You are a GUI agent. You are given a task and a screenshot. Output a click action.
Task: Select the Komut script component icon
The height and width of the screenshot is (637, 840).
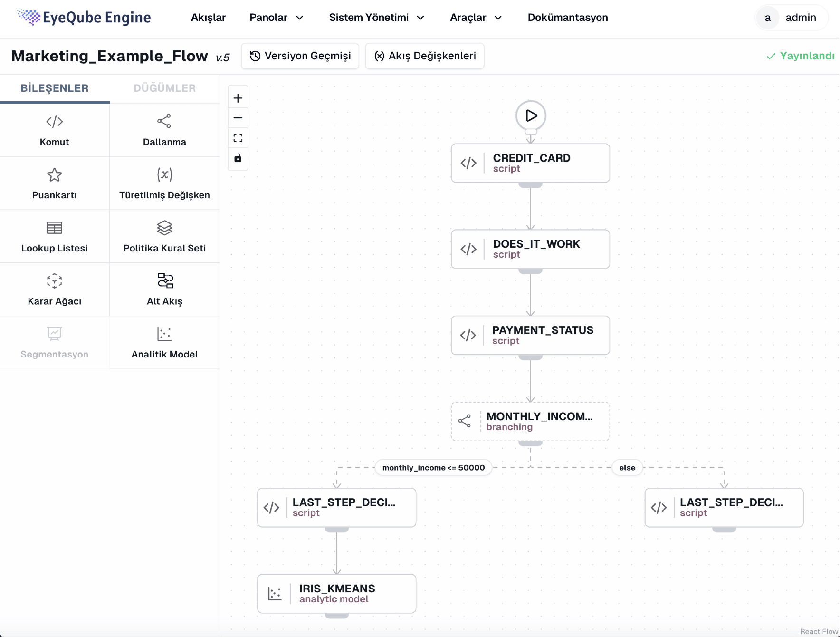click(55, 122)
